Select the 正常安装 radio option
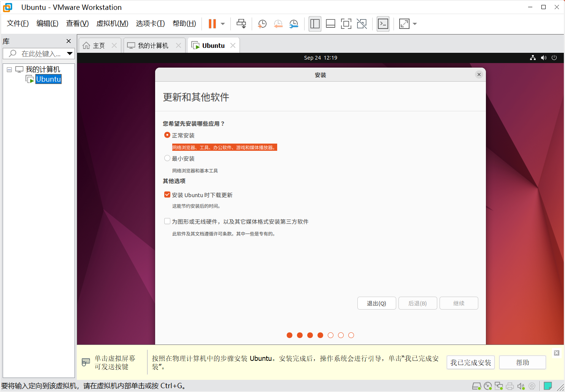The image size is (565, 392). pyautogui.click(x=167, y=135)
